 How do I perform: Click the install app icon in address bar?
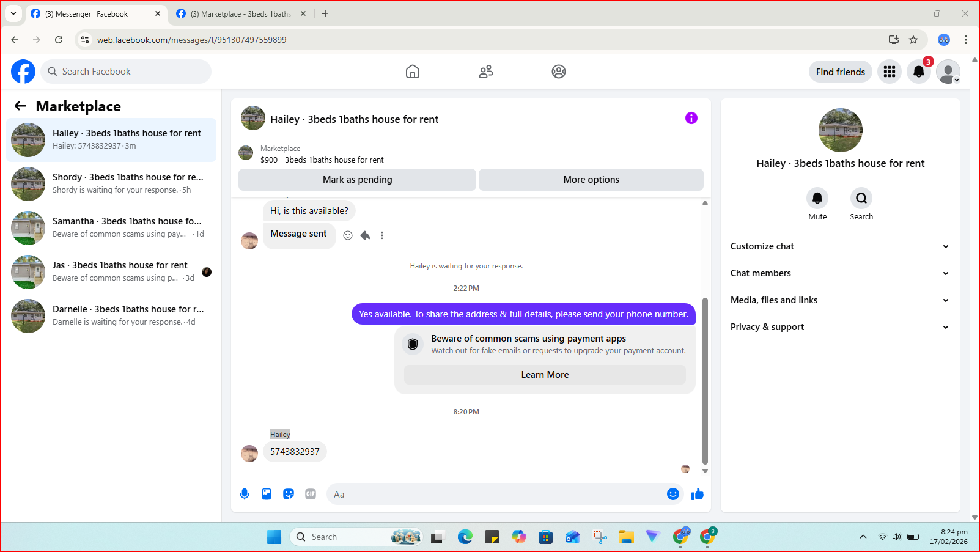(x=894, y=40)
